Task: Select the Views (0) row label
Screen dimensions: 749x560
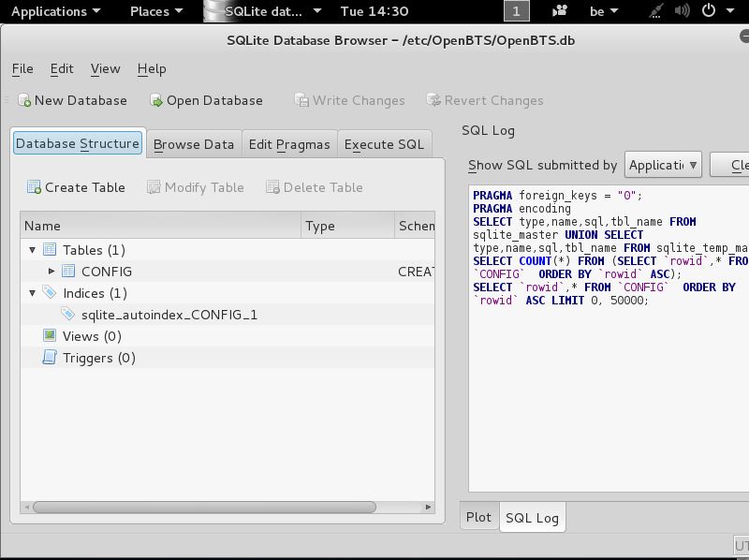Action: coord(92,336)
